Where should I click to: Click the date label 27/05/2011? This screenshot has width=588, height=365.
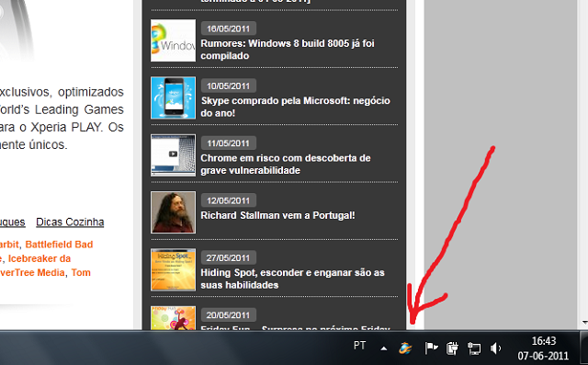pyautogui.click(x=229, y=258)
